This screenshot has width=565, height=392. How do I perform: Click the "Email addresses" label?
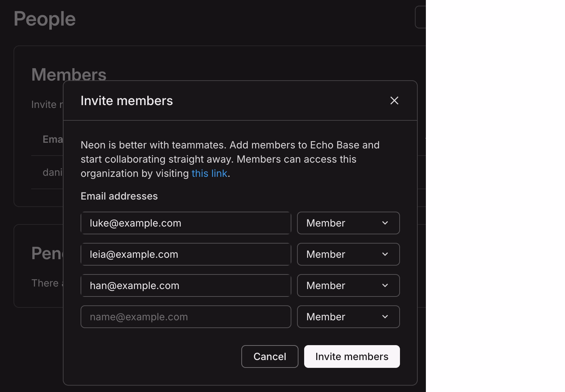tap(119, 196)
